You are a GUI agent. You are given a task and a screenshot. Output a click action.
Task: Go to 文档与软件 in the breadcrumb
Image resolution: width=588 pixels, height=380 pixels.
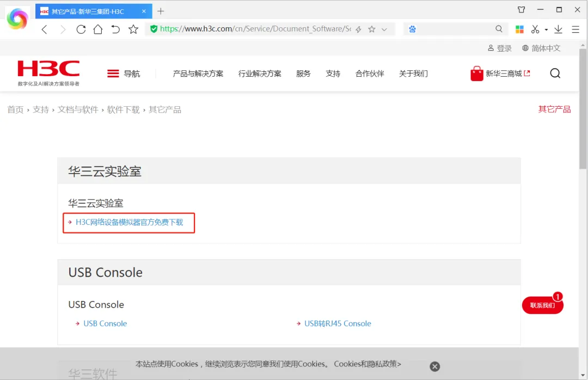pyautogui.click(x=78, y=109)
